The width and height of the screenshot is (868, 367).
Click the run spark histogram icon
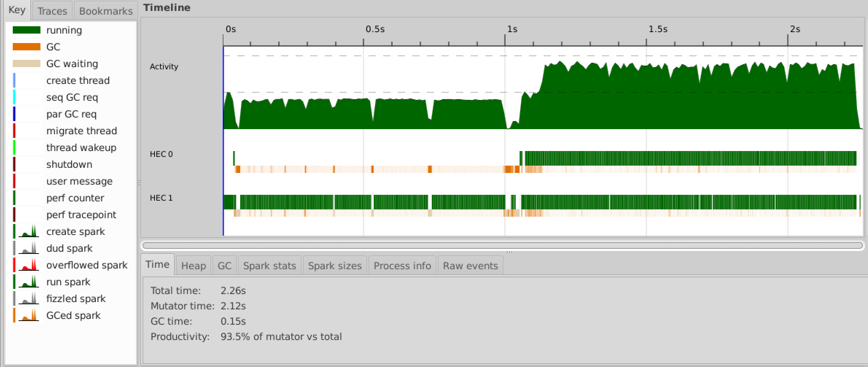tap(28, 282)
